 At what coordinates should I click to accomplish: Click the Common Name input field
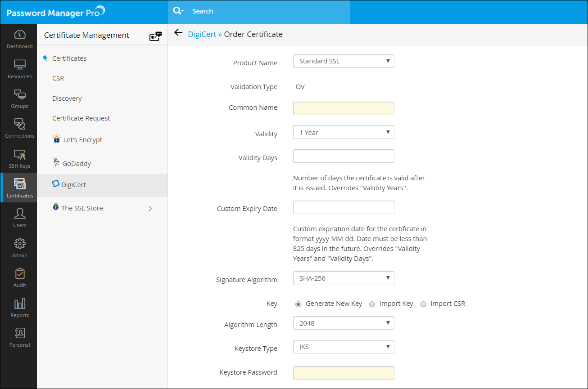[344, 108]
